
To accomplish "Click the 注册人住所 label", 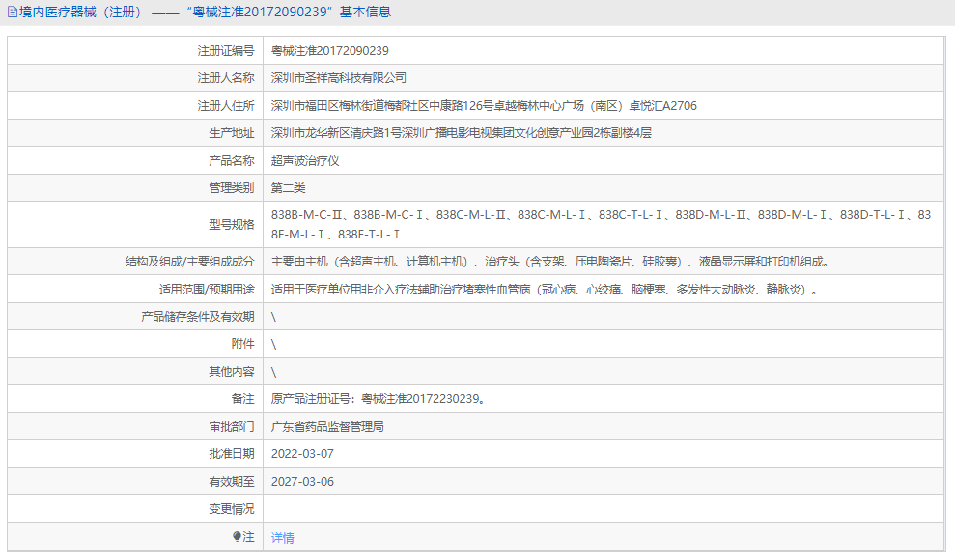I will [225, 106].
